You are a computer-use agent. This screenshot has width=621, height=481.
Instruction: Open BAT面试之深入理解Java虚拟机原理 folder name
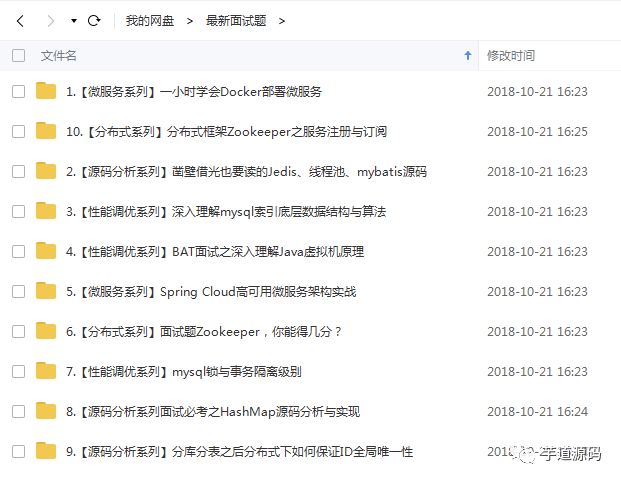coord(215,252)
